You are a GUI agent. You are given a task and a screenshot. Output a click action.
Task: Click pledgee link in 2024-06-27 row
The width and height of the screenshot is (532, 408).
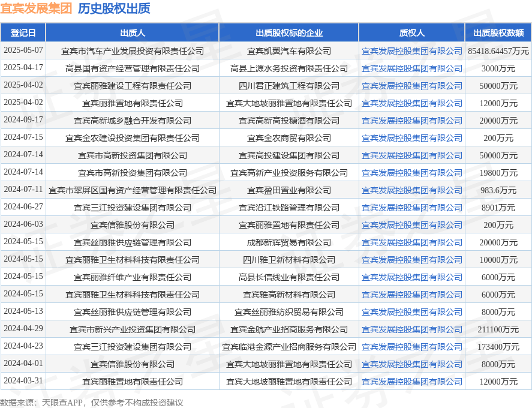click(x=412, y=208)
